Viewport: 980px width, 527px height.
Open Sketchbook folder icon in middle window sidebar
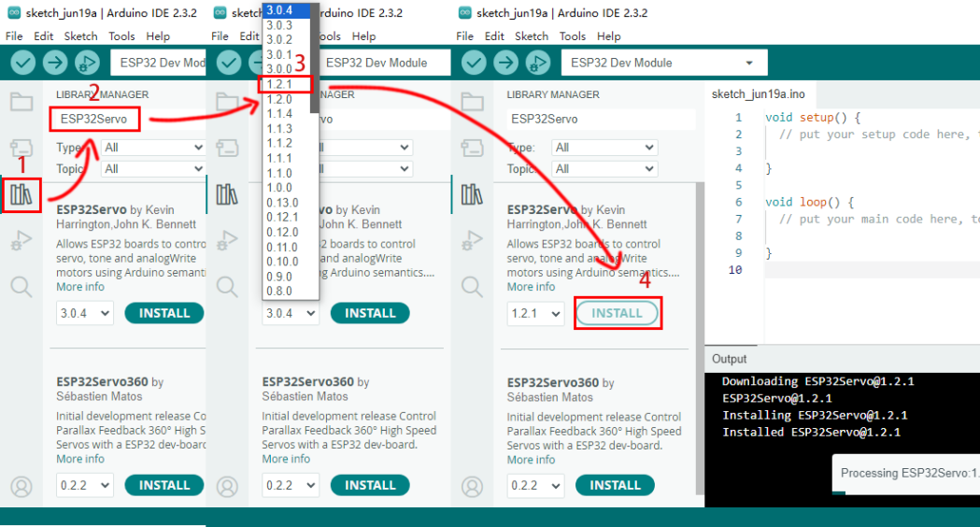tap(227, 102)
